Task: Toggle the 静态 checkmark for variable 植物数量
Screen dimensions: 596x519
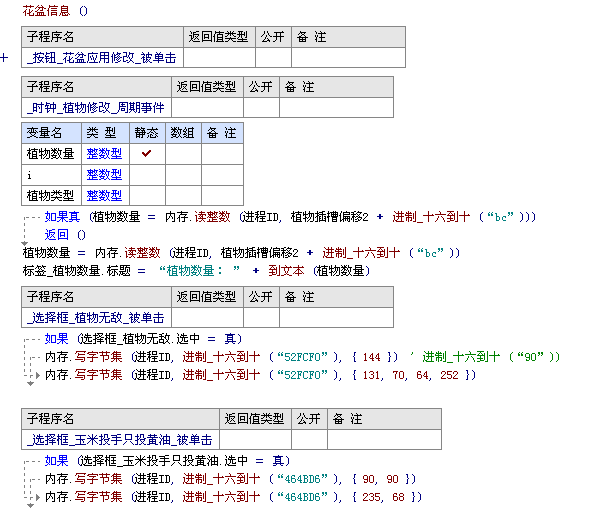Action: point(147,154)
